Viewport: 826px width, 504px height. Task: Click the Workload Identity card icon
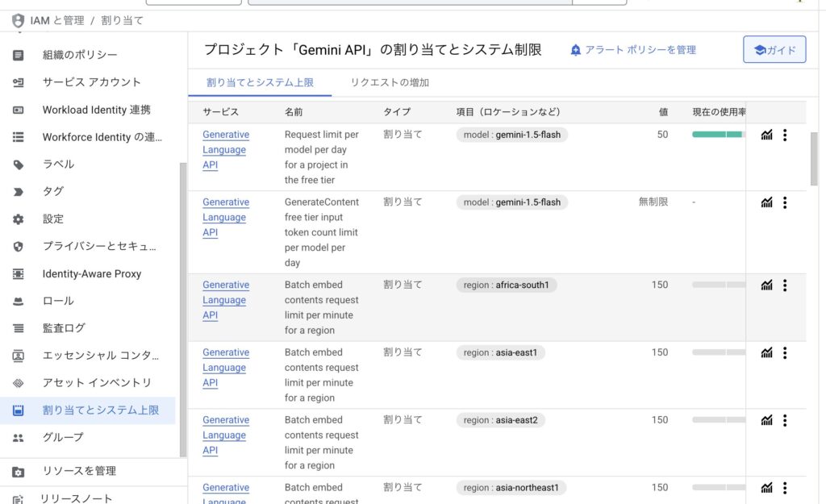18,110
